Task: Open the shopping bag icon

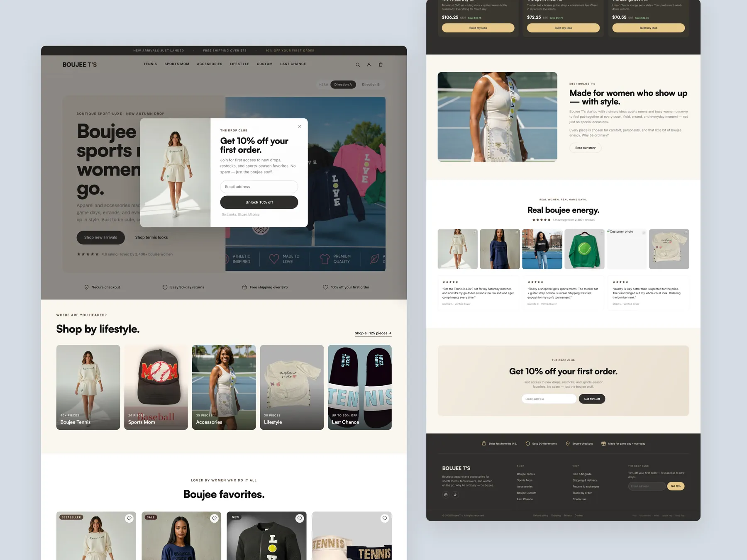Action: pos(381,65)
